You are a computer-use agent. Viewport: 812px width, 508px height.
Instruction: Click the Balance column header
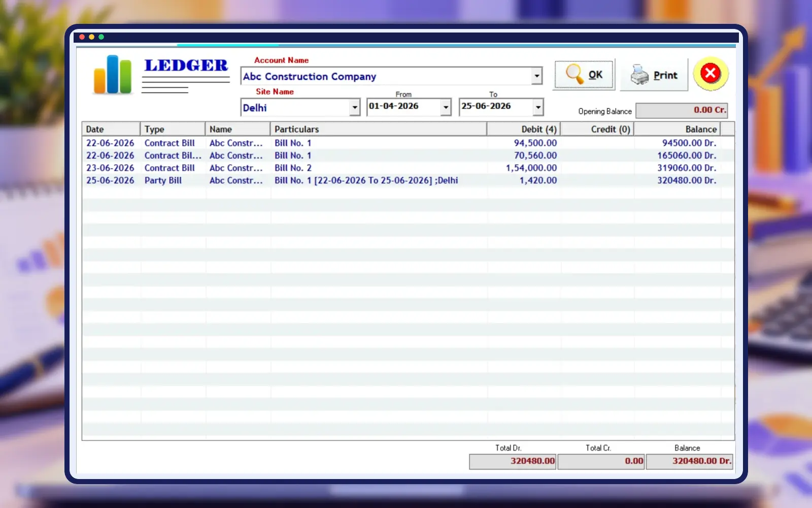coord(677,129)
